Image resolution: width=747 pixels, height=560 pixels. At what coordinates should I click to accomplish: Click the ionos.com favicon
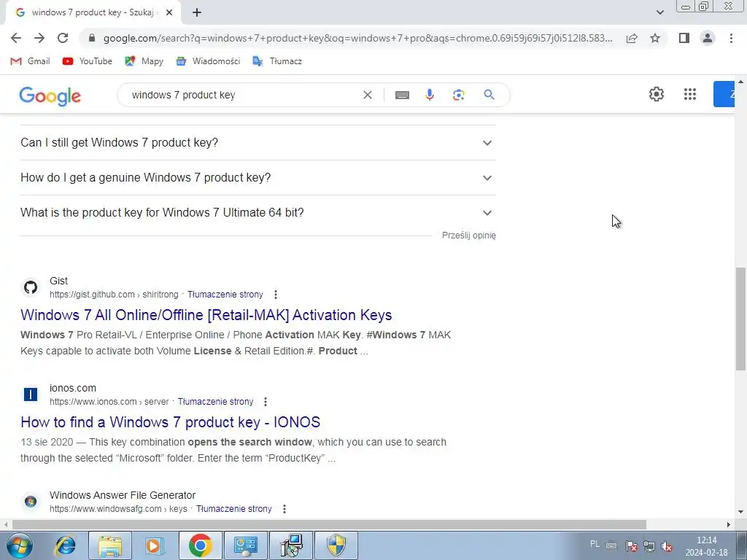pyautogui.click(x=31, y=394)
